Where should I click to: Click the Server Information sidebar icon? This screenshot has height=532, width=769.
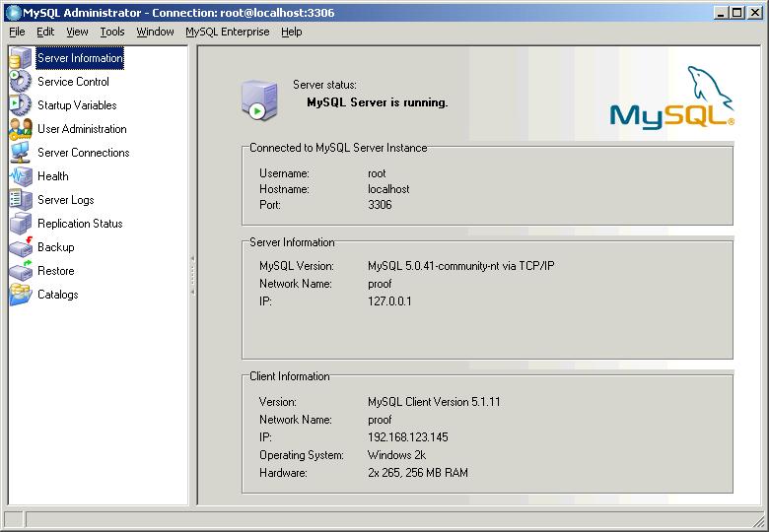(21, 58)
